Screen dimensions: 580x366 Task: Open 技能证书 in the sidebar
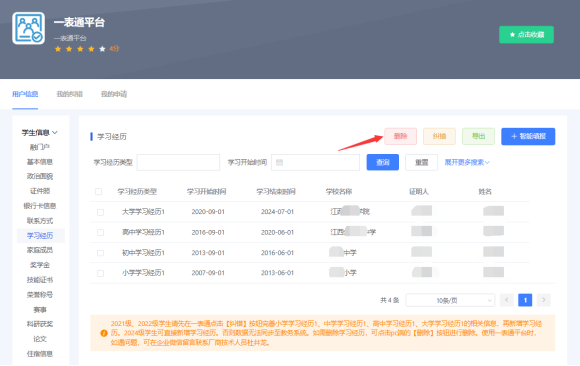click(x=40, y=280)
